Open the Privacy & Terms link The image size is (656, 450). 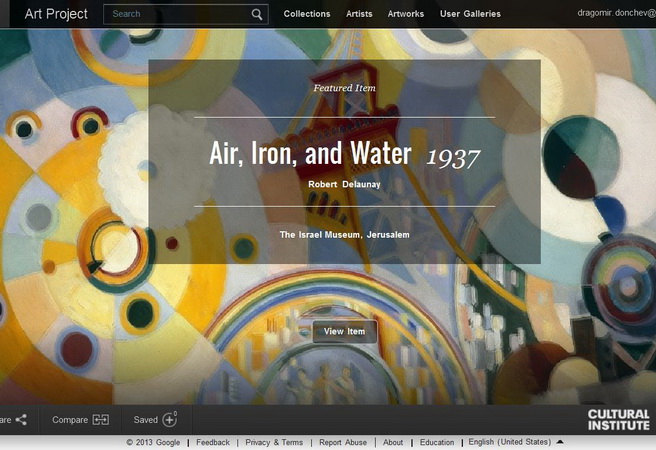274,442
